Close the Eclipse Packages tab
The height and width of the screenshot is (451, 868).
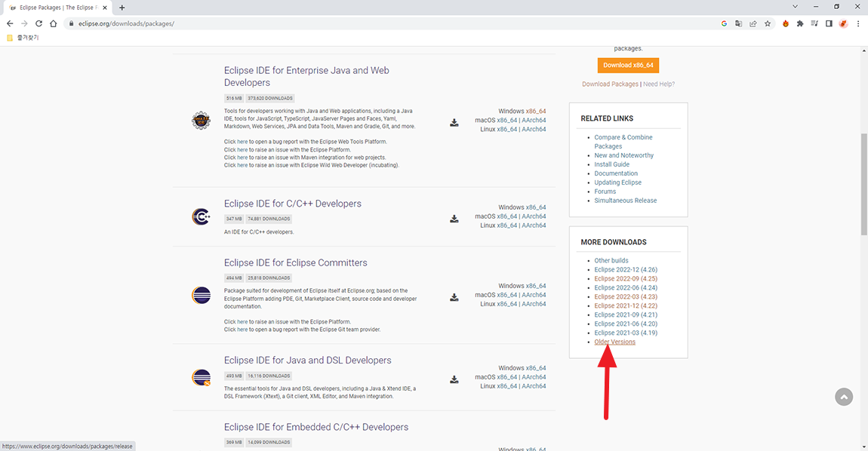click(105, 8)
